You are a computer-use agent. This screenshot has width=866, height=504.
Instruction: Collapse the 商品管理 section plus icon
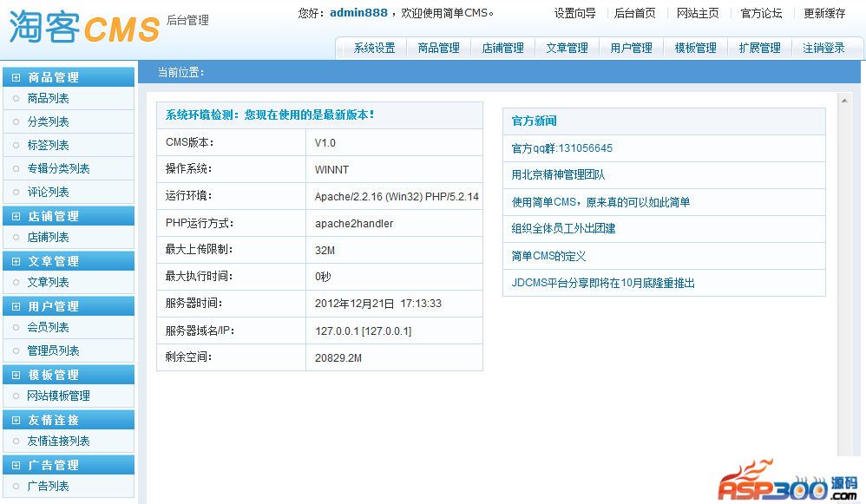point(16,78)
